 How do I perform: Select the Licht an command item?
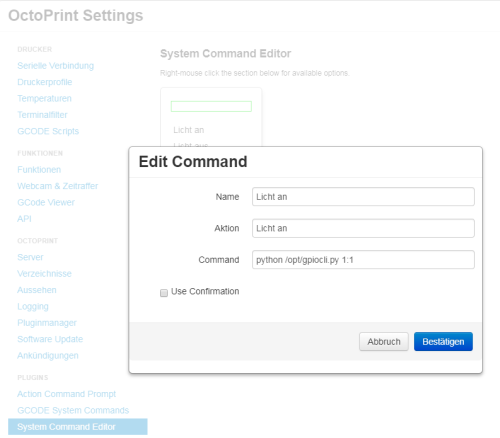click(x=189, y=130)
